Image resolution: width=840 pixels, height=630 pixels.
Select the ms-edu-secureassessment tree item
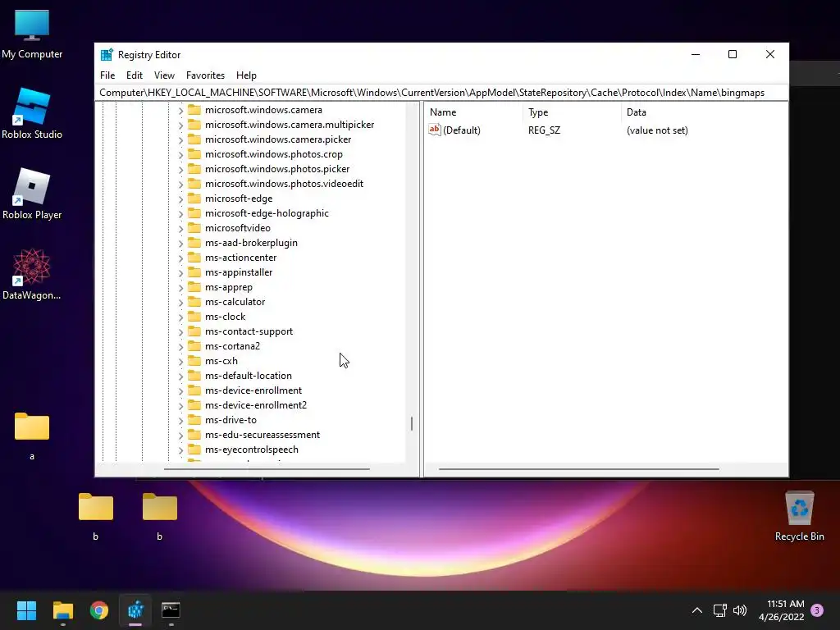[x=262, y=435]
